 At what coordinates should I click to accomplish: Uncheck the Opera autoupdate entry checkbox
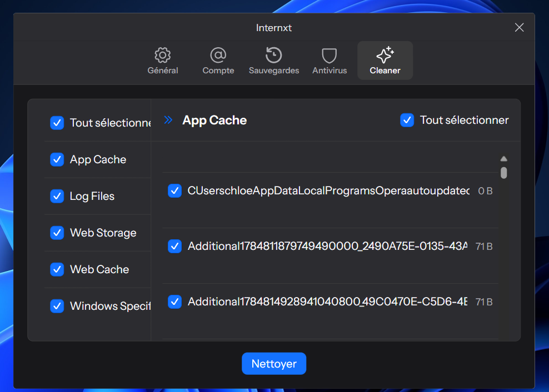coord(174,191)
